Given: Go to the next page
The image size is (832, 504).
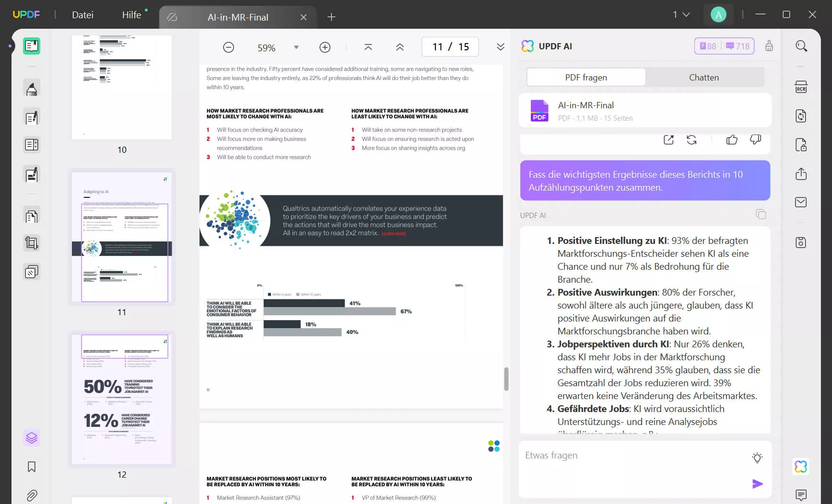Looking at the screenshot, I should (x=501, y=47).
